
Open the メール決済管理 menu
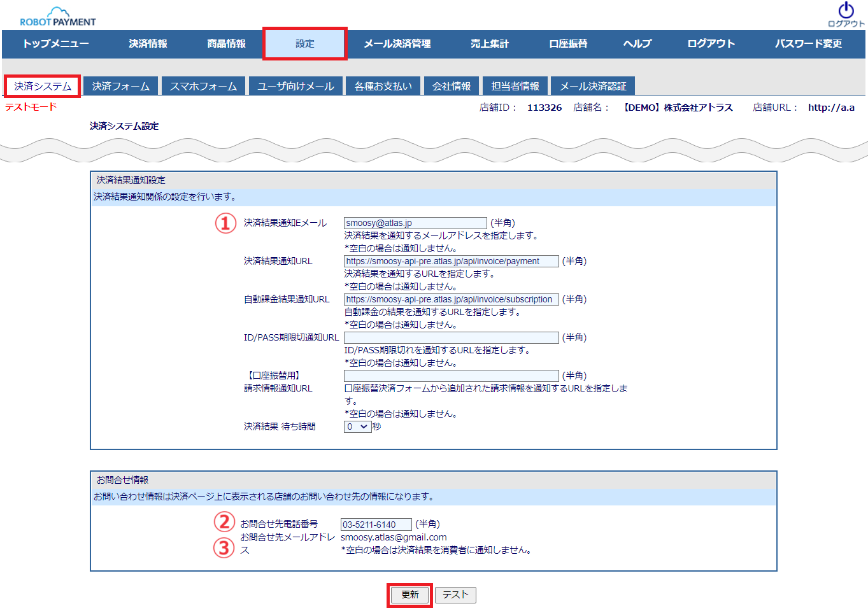click(397, 44)
